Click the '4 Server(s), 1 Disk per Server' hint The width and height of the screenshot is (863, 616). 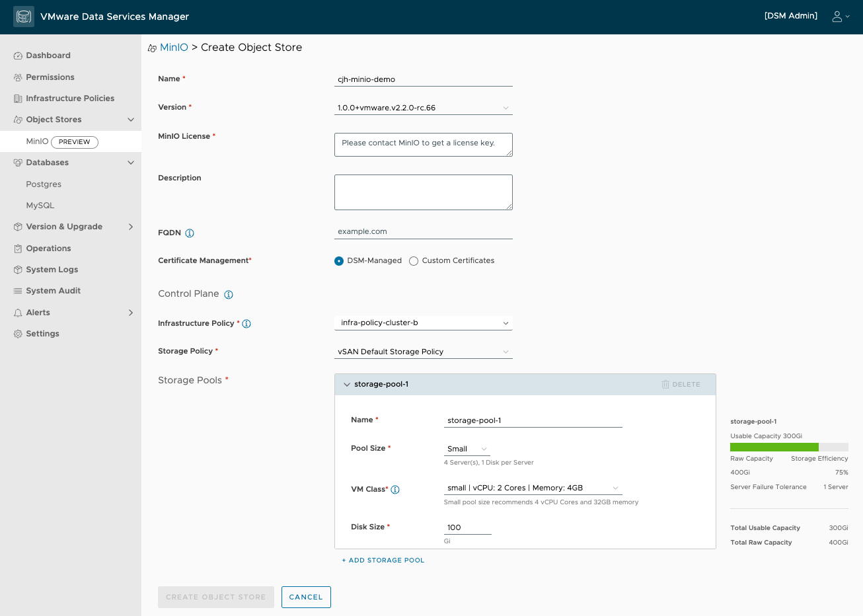coord(489,463)
